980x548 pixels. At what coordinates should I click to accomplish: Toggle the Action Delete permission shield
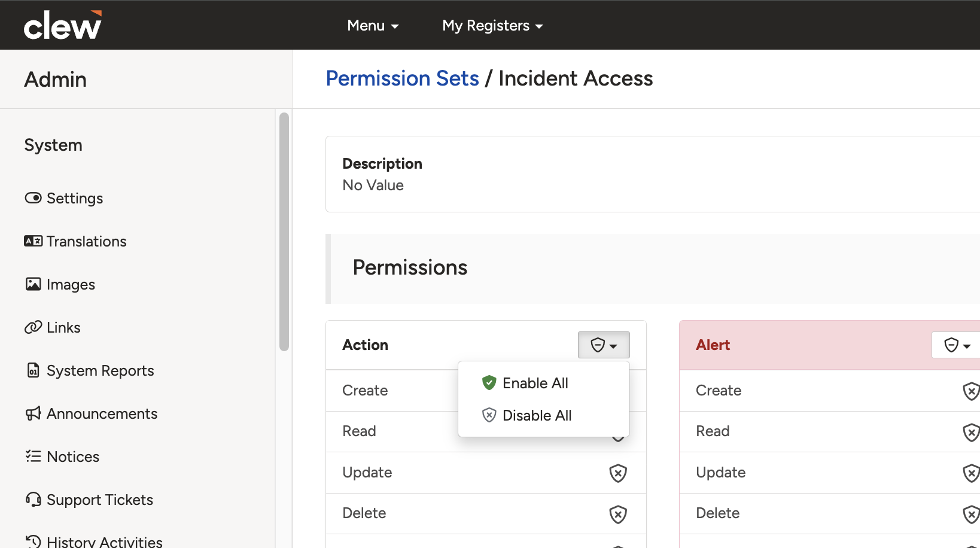pos(618,514)
